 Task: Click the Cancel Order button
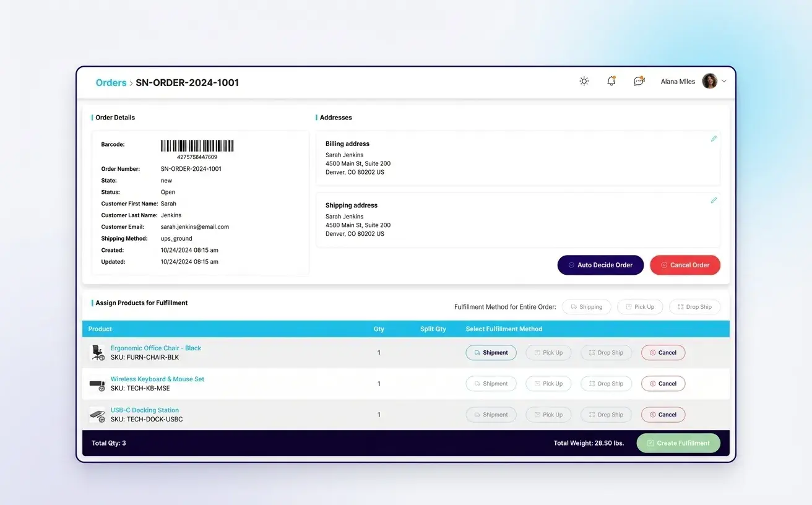[x=685, y=265]
